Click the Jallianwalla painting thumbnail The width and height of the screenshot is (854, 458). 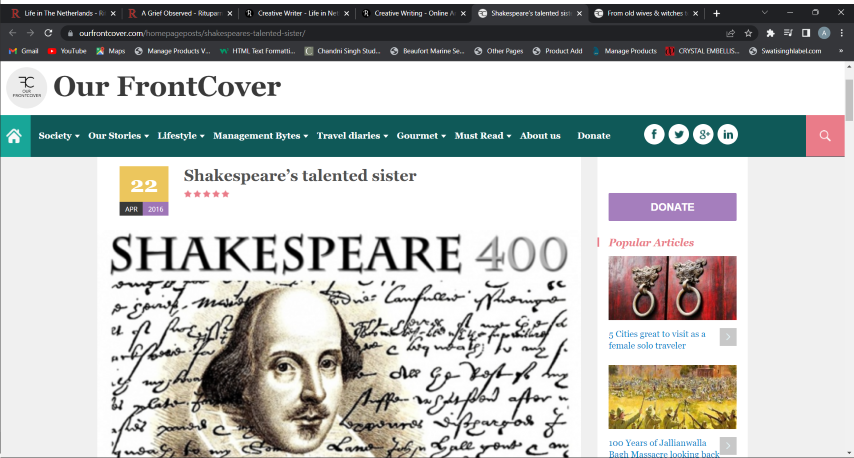(672, 396)
